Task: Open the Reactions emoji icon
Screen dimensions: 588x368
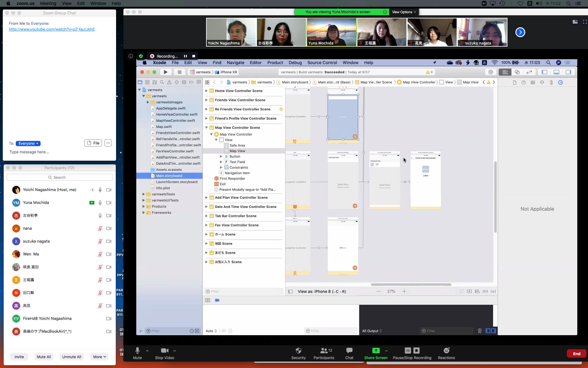Action: [446, 351]
